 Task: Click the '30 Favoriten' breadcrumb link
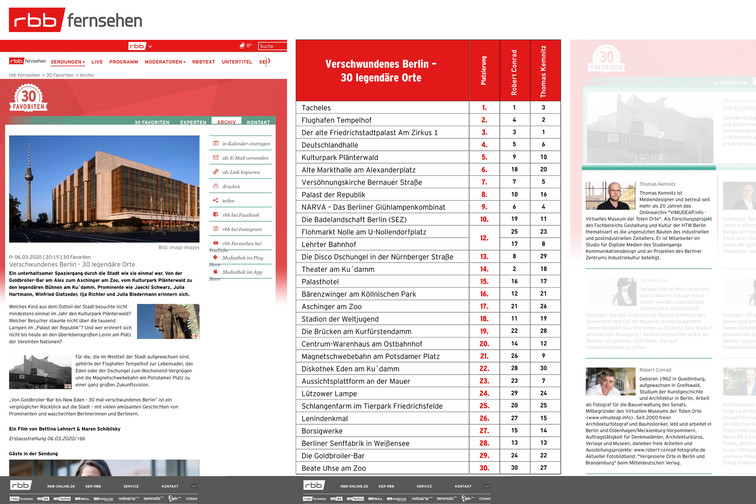(x=60, y=75)
